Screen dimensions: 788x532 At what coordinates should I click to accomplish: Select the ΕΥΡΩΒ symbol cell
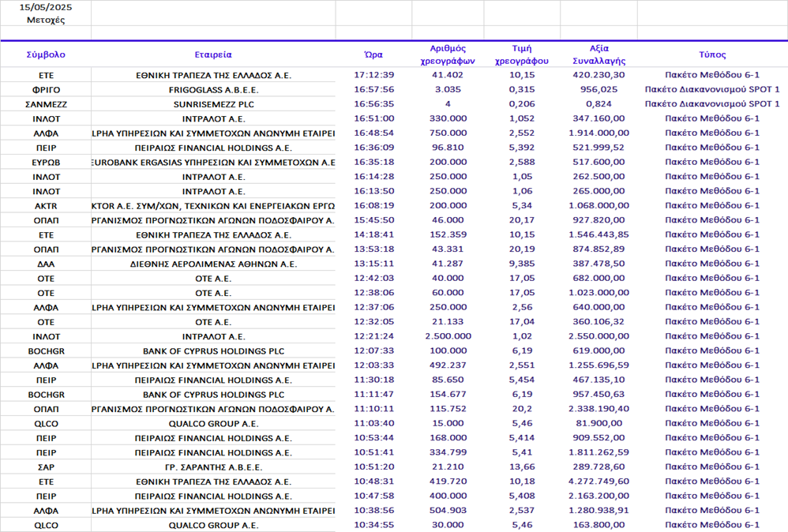click(46, 163)
